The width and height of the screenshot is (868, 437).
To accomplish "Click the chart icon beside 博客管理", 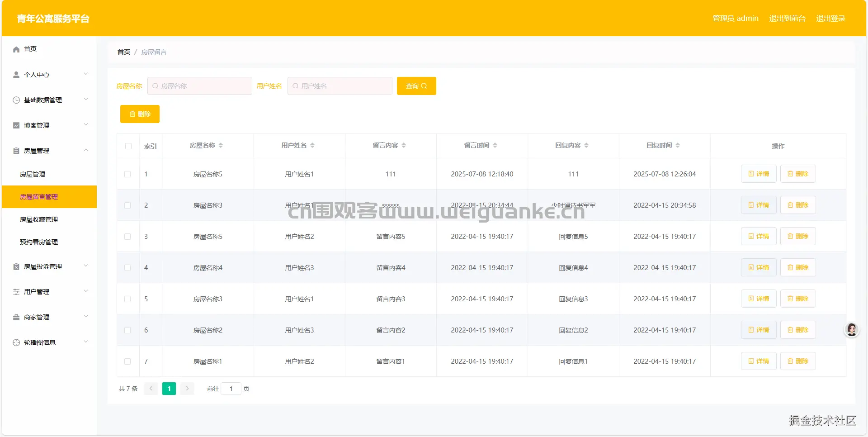I will tap(16, 125).
